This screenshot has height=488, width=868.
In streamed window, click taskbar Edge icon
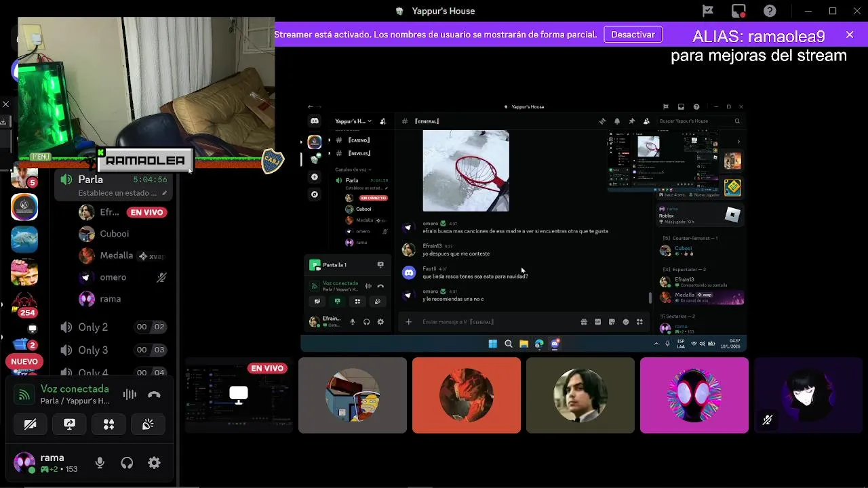click(539, 344)
